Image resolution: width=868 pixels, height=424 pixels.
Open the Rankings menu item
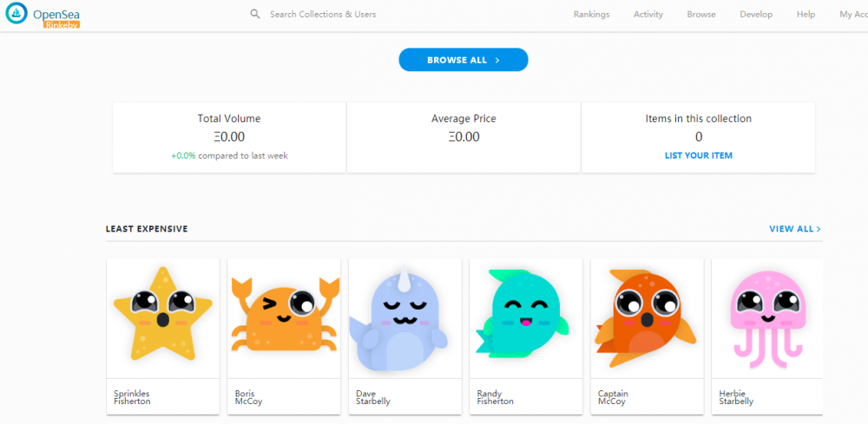pyautogui.click(x=591, y=14)
